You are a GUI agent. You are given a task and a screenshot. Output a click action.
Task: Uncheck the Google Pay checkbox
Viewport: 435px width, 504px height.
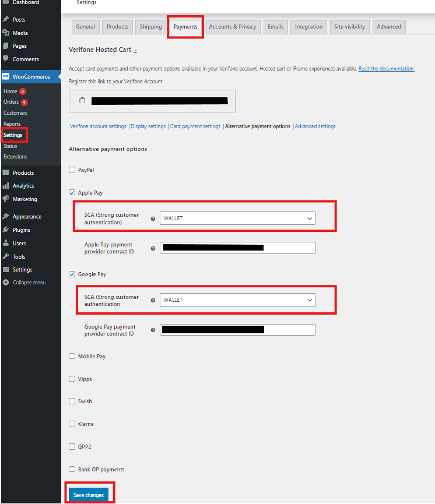tap(72, 274)
